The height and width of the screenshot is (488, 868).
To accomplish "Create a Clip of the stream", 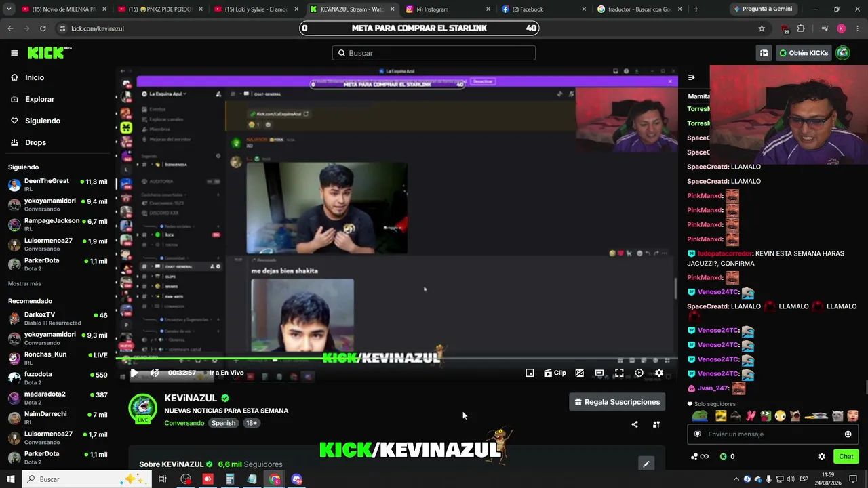I will (x=555, y=373).
